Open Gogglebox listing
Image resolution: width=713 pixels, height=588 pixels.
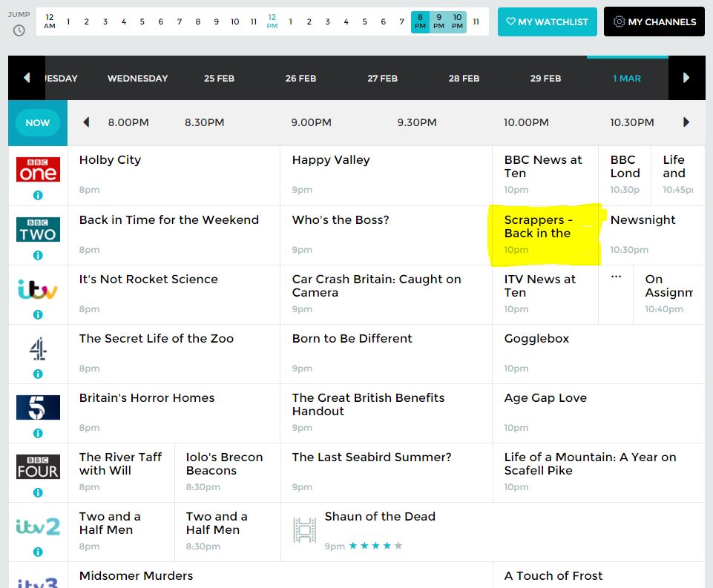point(599,354)
